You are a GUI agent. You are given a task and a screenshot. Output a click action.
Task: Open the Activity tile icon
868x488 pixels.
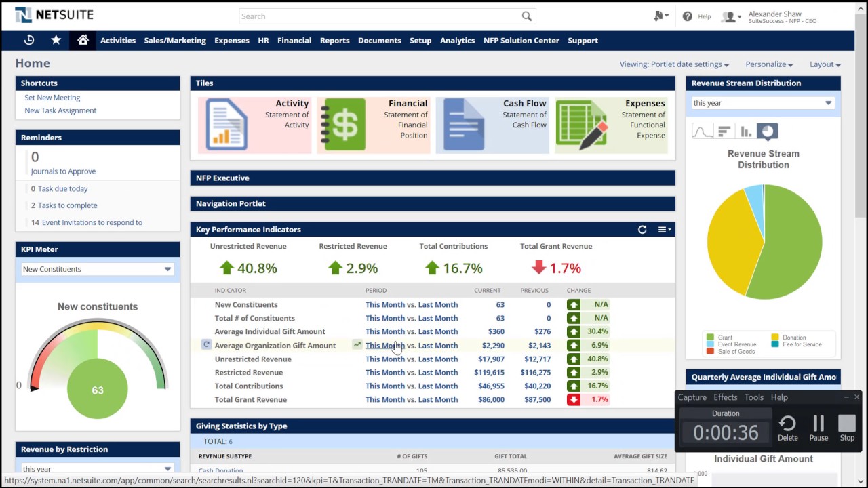click(226, 125)
